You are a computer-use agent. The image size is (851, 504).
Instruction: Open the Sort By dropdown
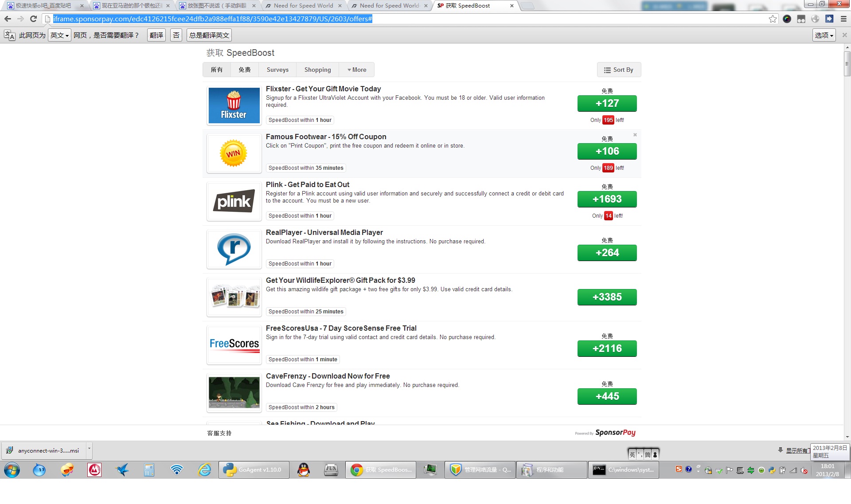click(x=619, y=70)
